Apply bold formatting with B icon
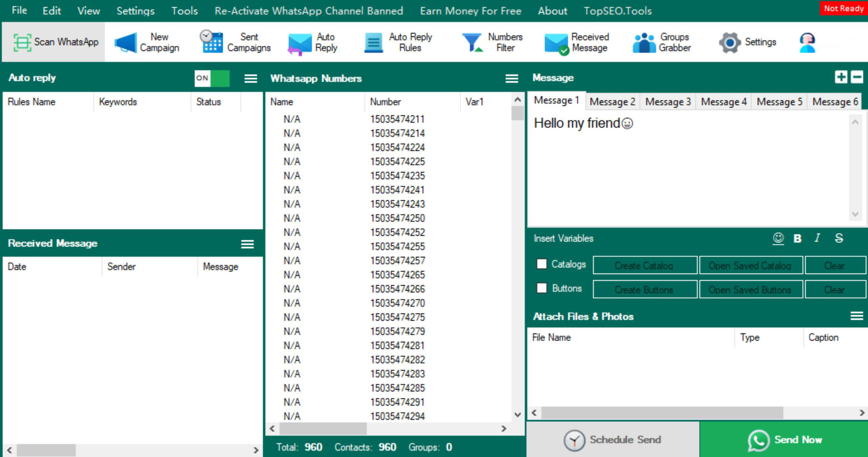The height and width of the screenshot is (457, 868). (x=797, y=238)
